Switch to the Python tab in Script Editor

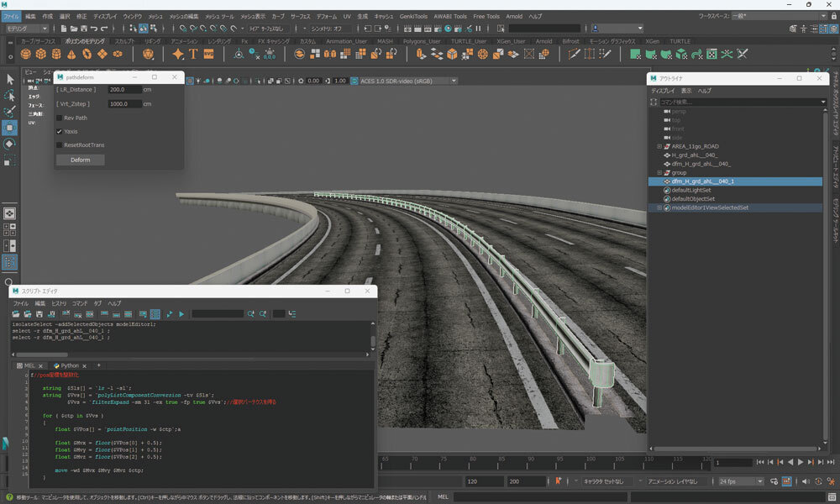(x=68, y=365)
